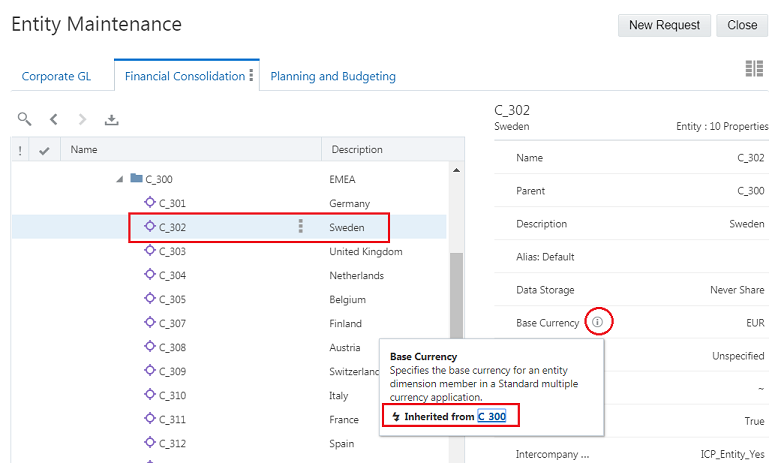Select the C_303 tree item
Viewport: 775px width, 463px height.
pos(172,251)
